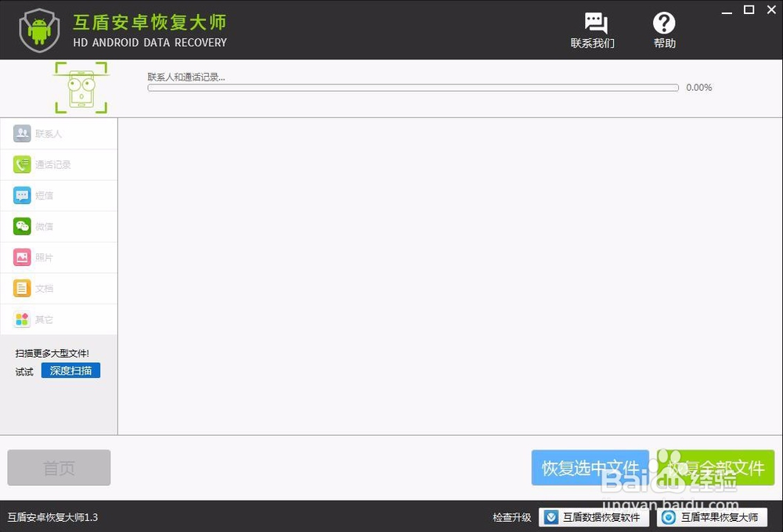Select the 通话记录 call log icon

click(22, 164)
